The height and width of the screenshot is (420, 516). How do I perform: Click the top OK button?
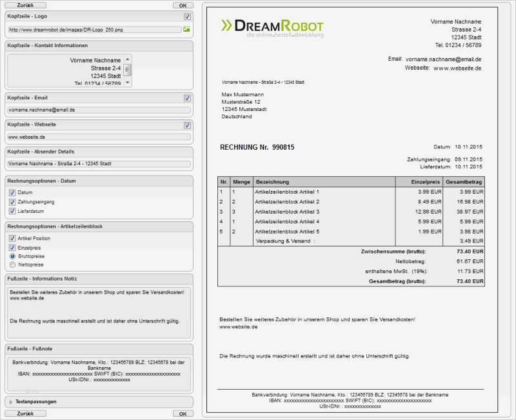[x=183, y=5]
